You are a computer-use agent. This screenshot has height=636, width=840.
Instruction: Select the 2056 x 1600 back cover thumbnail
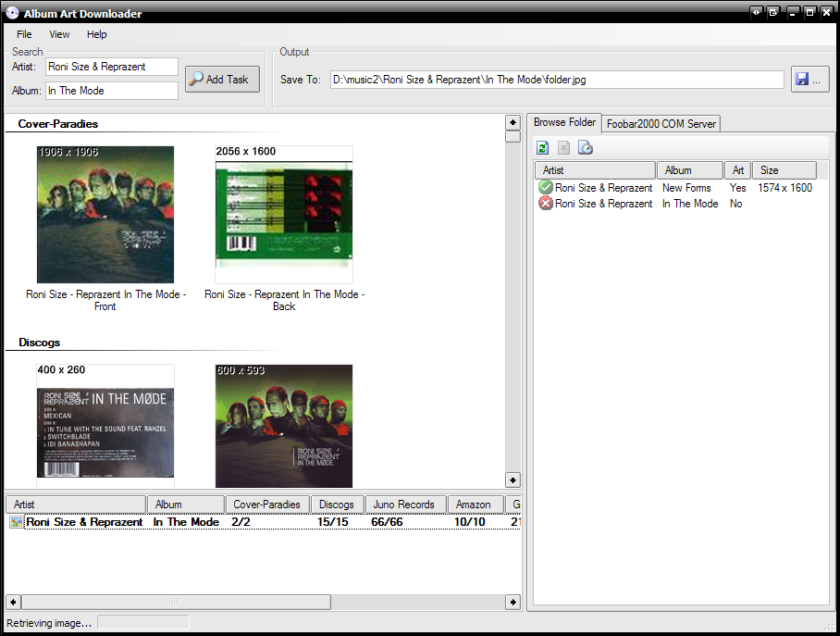coord(284,215)
